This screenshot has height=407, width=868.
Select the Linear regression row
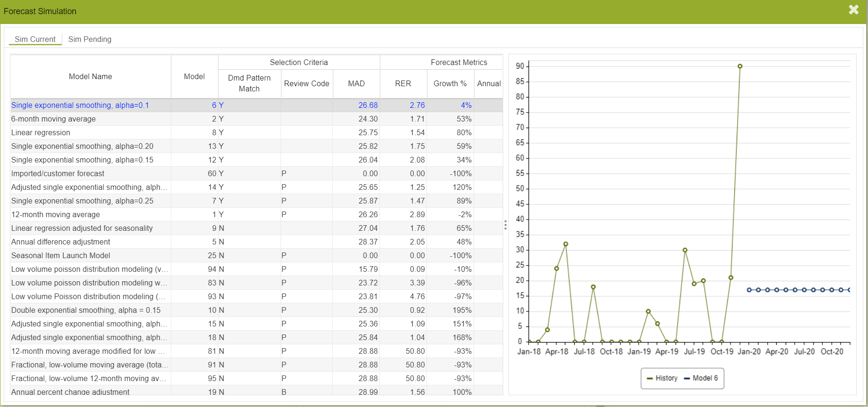(x=40, y=133)
